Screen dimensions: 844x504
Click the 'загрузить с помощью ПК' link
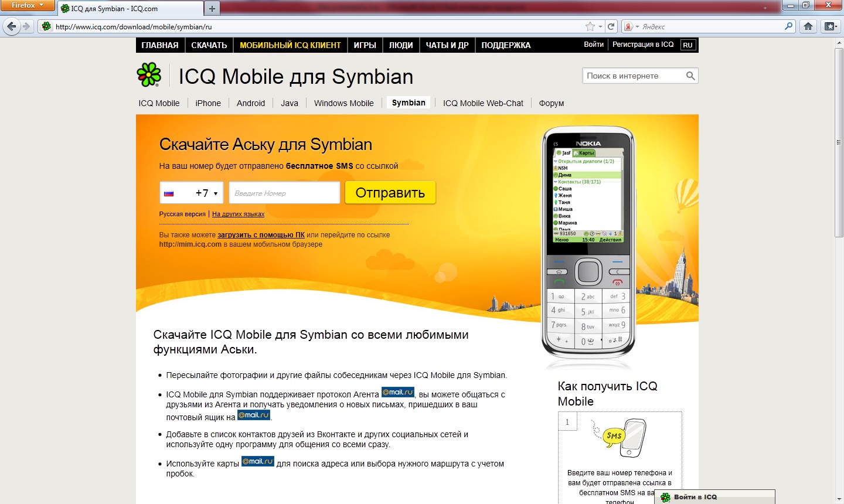tap(261, 235)
